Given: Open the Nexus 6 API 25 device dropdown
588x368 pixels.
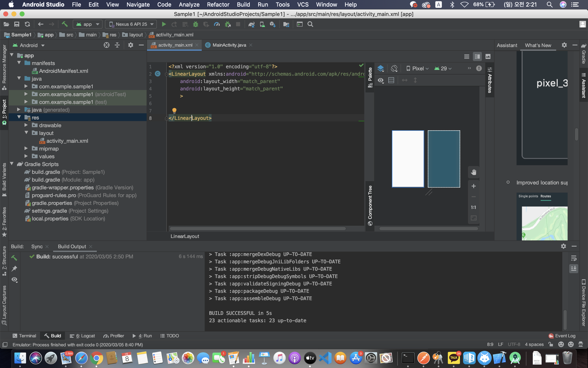Looking at the screenshot, I should pos(131,24).
